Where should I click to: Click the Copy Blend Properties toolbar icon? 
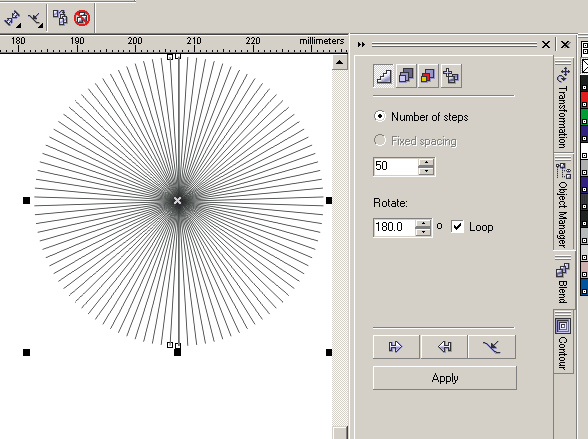coord(60,18)
